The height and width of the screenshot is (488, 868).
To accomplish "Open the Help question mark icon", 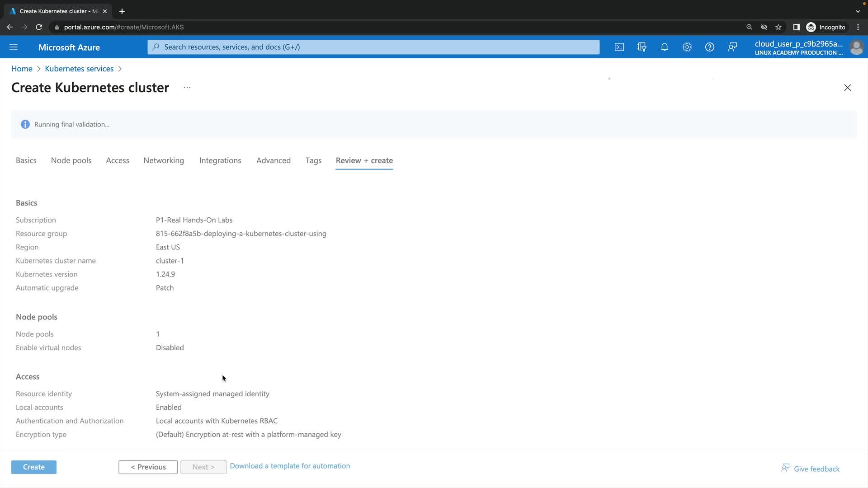I will 710,47.
